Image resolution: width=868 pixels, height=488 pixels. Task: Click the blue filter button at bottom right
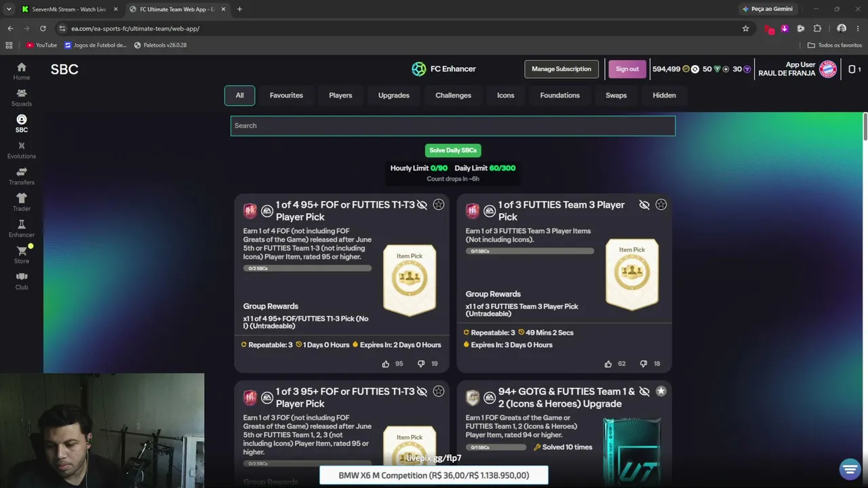tap(850, 469)
